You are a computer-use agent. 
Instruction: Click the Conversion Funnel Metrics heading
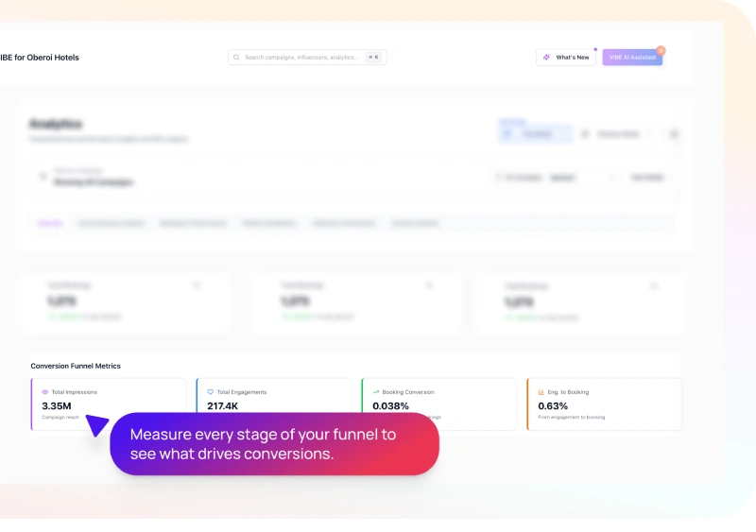(76, 366)
